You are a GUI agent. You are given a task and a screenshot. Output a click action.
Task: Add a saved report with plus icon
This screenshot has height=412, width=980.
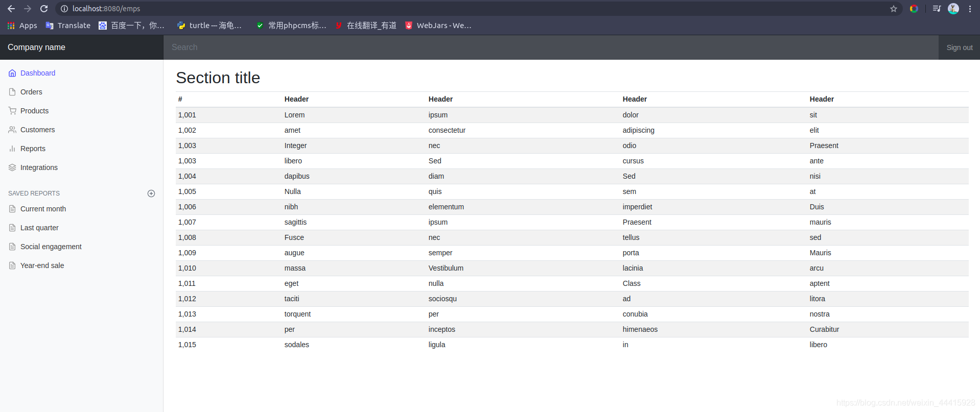tap(151, 193)
